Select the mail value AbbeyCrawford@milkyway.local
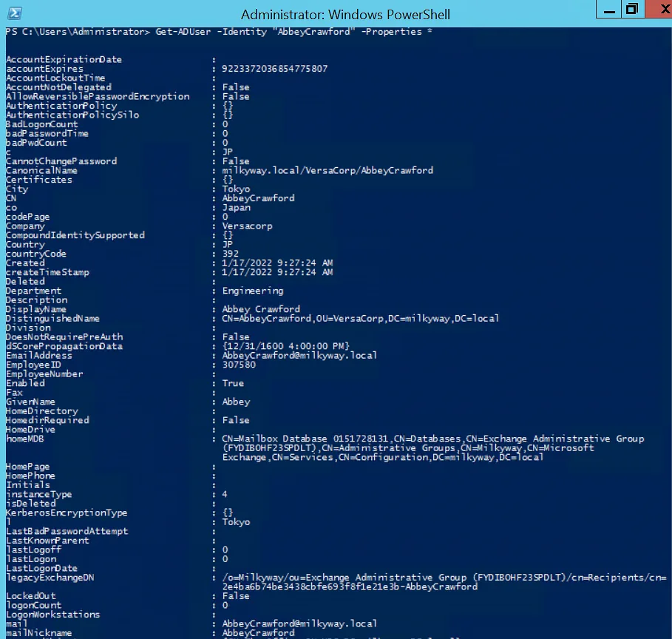 (299, 624)
